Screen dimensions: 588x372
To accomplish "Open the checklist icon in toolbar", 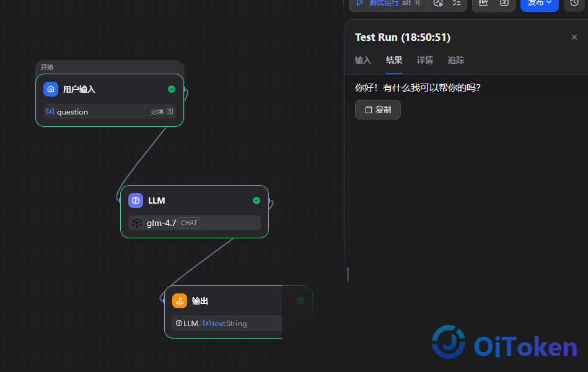I will pyautogui.click(x=457, y=3).
